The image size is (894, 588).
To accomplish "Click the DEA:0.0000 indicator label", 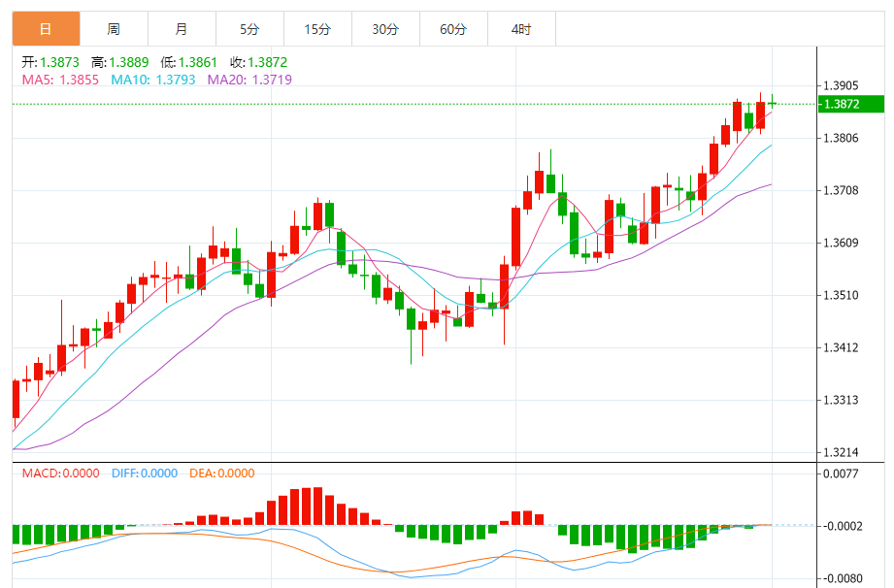I will point(221,474).
